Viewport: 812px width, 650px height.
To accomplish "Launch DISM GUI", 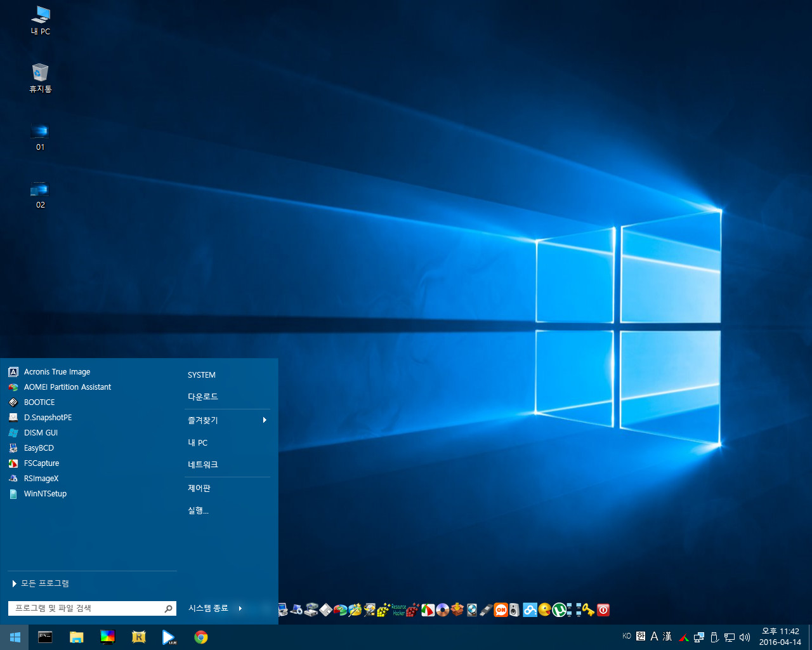I will [x=33, y=433].
